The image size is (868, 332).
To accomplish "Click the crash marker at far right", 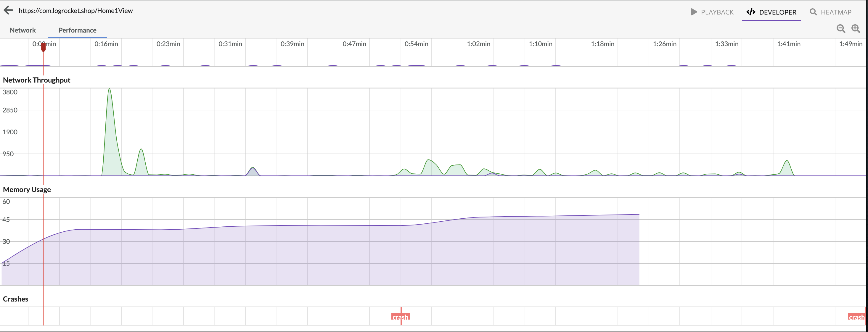I will click(x=856, y=317).
